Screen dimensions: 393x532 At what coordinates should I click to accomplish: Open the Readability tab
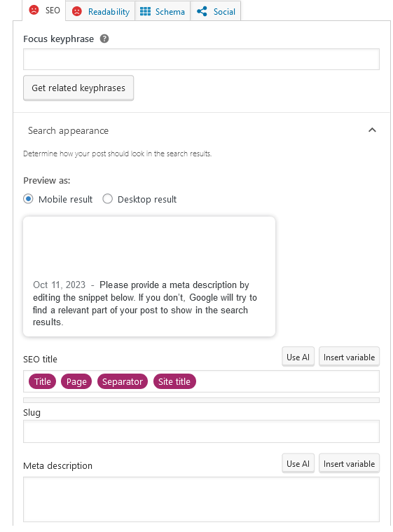coord(101,11)
